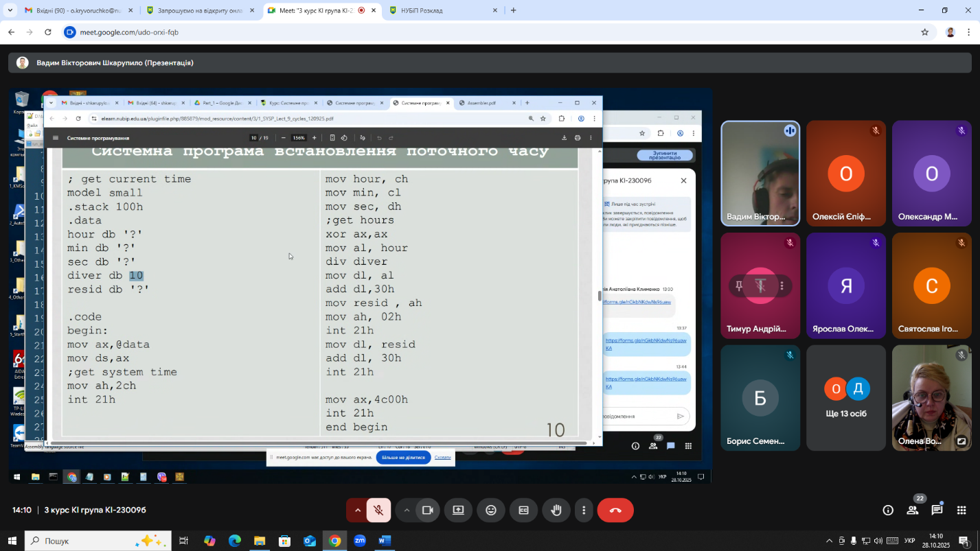The image size is (980, 551).
Task: Open Word from taskbar
Action: (x=385, y=541)
